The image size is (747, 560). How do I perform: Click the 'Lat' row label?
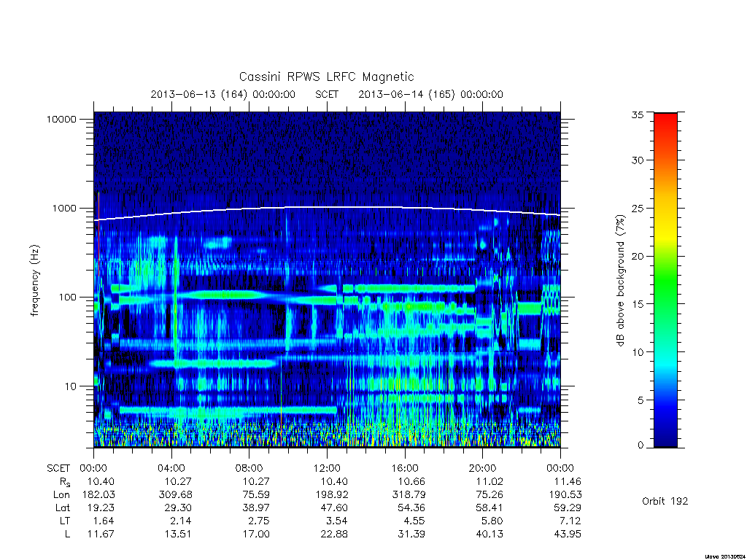pyautogui.click(x=63, y=507)
